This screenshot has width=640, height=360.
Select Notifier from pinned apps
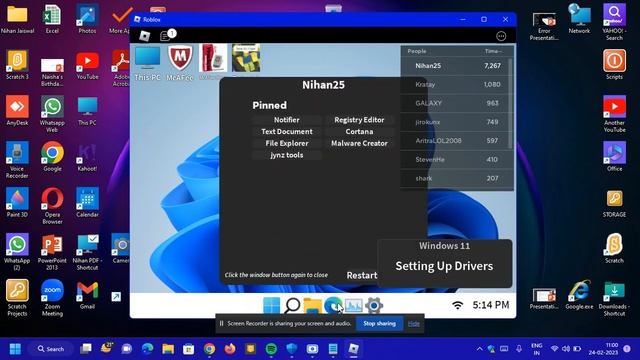click(x=287, y=120)
